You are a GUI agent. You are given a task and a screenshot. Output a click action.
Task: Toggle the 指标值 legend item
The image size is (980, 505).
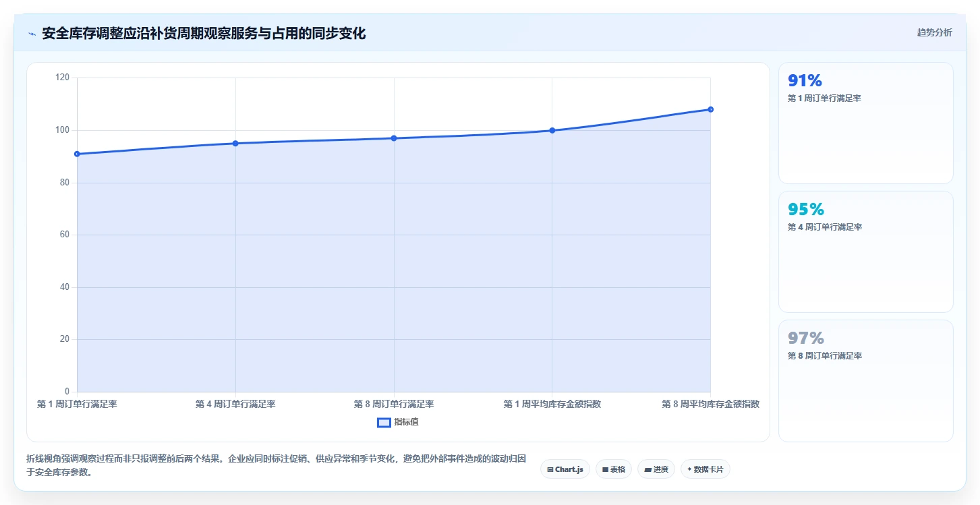[398, 422]
